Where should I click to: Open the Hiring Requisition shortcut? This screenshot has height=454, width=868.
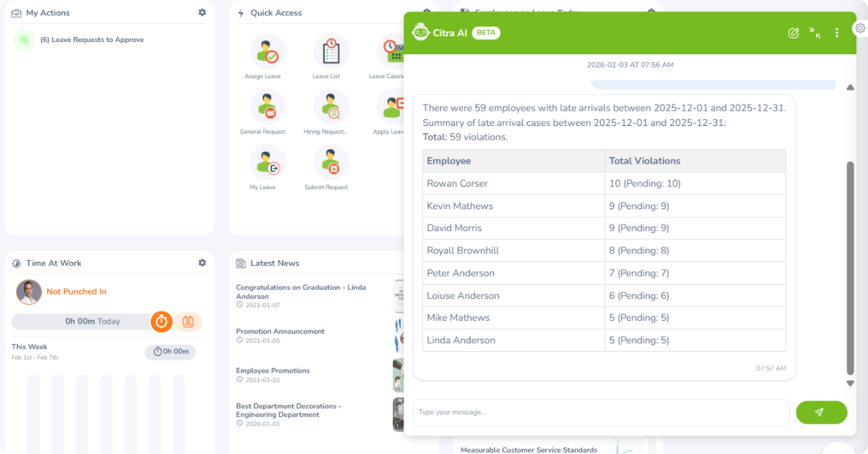tap(331, 107)
